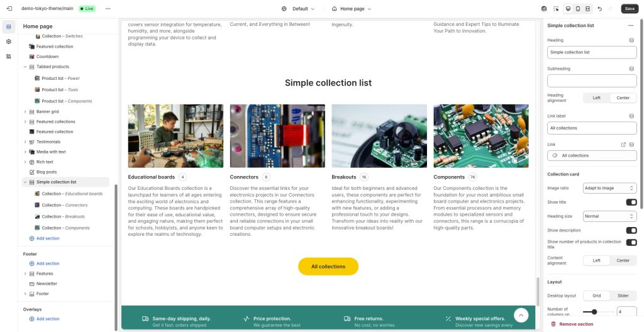644x332 pixels.
Task: Click the open link external icon beside Link
Action: [x=623, y=145]
